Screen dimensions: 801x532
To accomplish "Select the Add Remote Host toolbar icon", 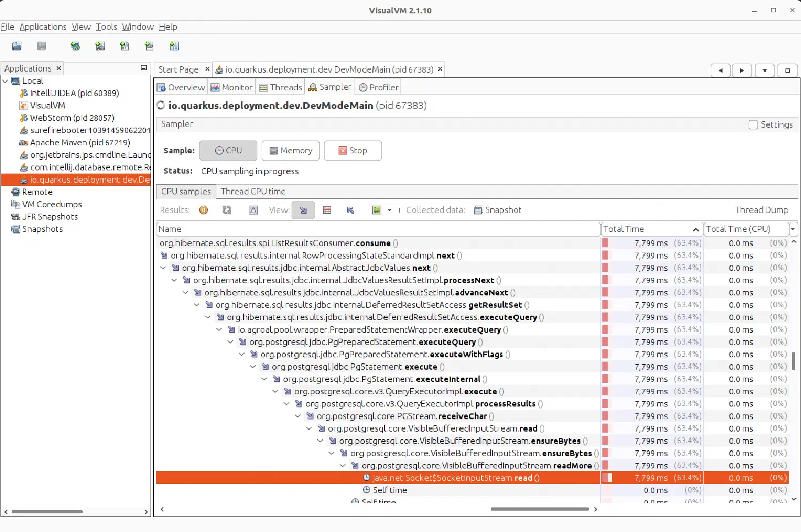I will click(75, 46).
